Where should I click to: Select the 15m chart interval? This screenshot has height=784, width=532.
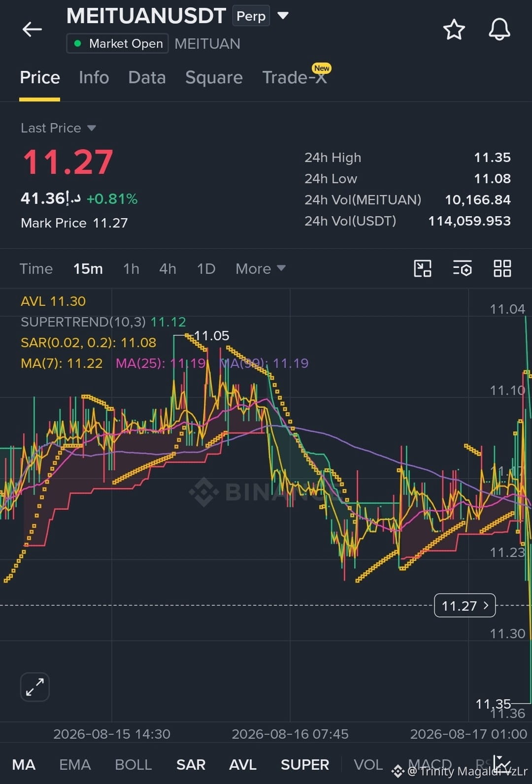tap(88, 269)
